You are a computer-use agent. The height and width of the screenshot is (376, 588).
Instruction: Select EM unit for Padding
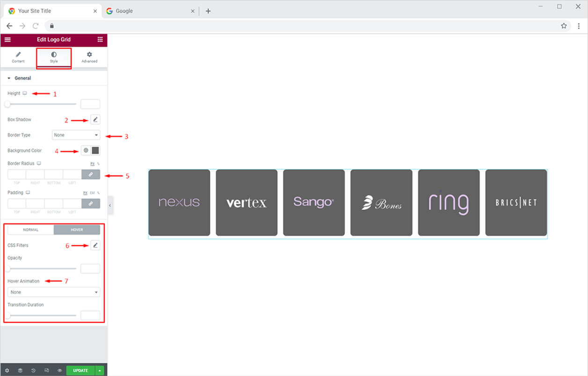92,193
